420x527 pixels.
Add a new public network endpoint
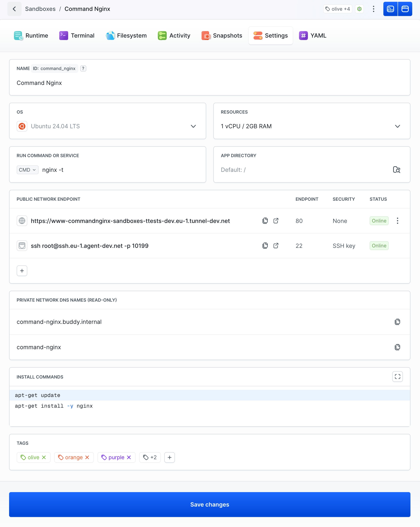(x=22, y=271)
